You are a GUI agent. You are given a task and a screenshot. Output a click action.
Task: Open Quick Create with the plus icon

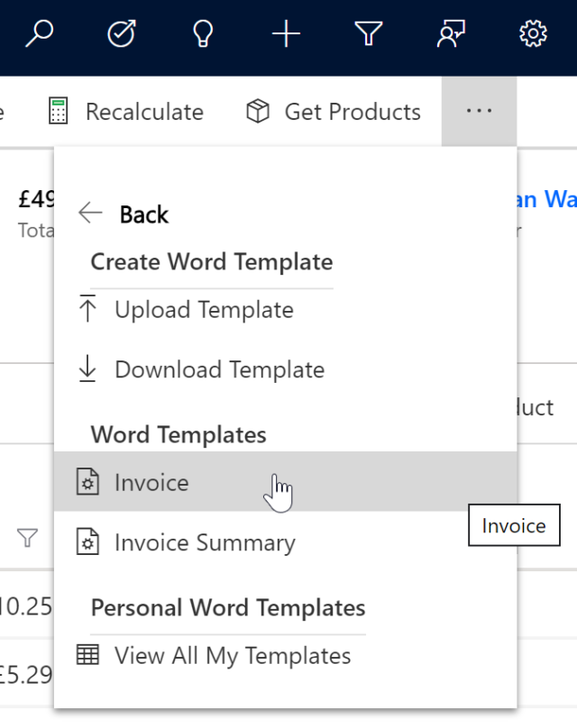(x=286, y=33)
